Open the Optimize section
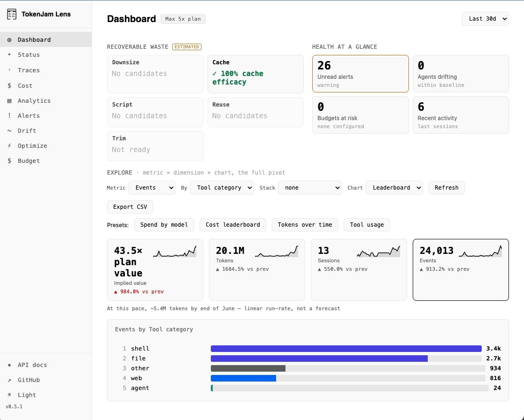Viewport: 524px width, 420px height. point(46,145)
